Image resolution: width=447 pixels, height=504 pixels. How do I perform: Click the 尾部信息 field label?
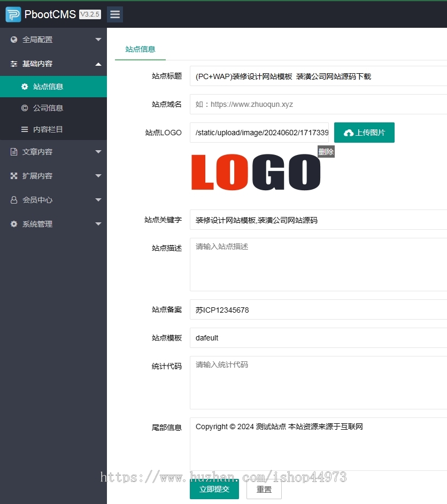167,428
